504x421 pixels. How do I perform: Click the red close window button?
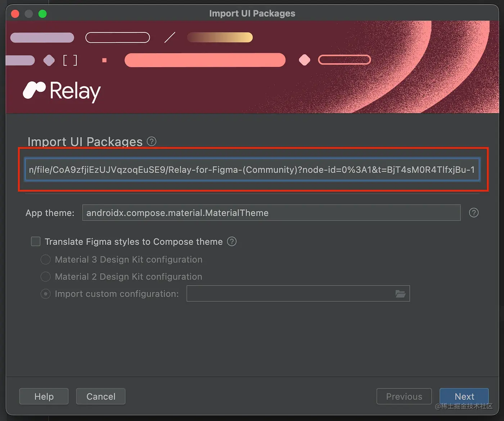pos(15,14)
